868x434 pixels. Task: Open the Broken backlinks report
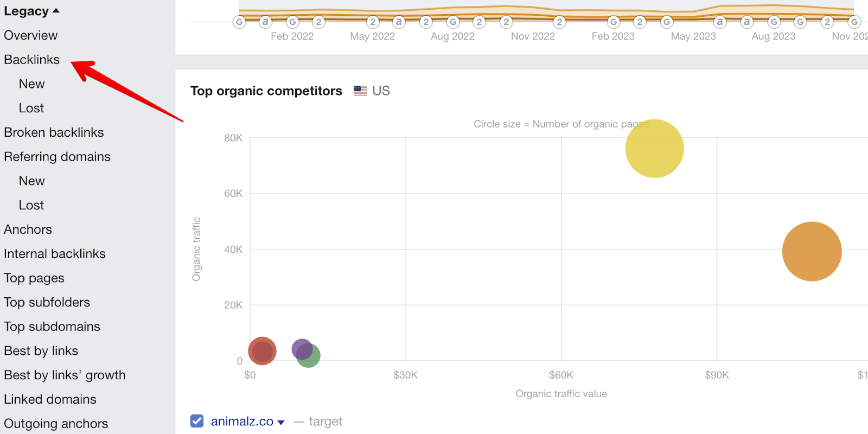[x=54, y=132]
